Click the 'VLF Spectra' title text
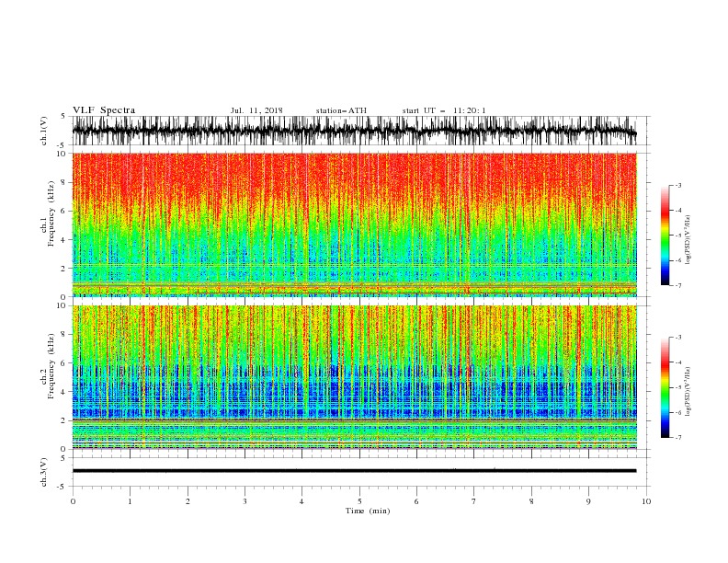This screenshot has width=728, height=563. (104, 110)
